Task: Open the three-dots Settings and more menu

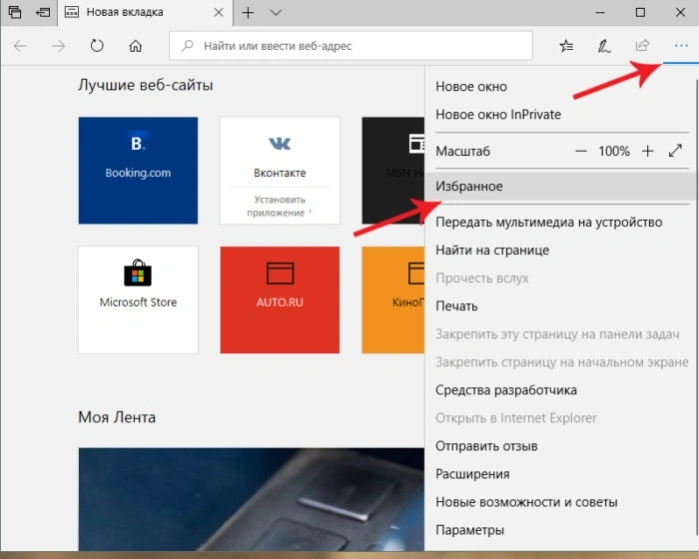Action: point(681,45)
